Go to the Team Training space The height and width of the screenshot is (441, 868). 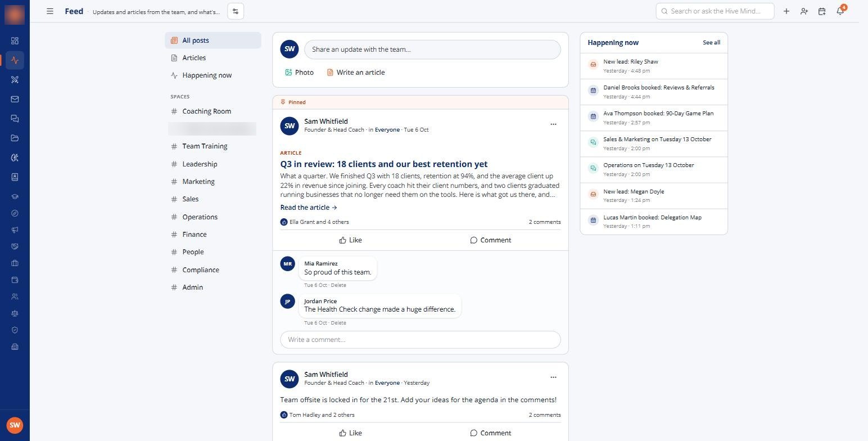pos(213,146)
